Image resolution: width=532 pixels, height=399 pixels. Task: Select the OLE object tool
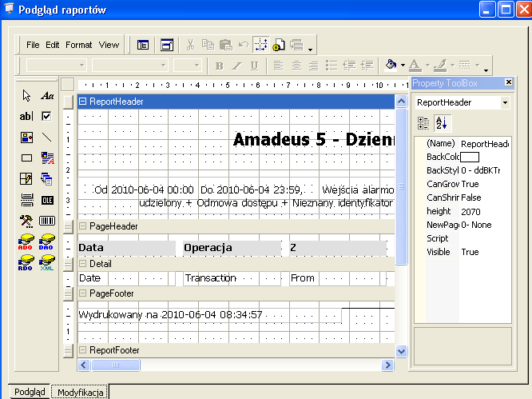pos(47,200)
